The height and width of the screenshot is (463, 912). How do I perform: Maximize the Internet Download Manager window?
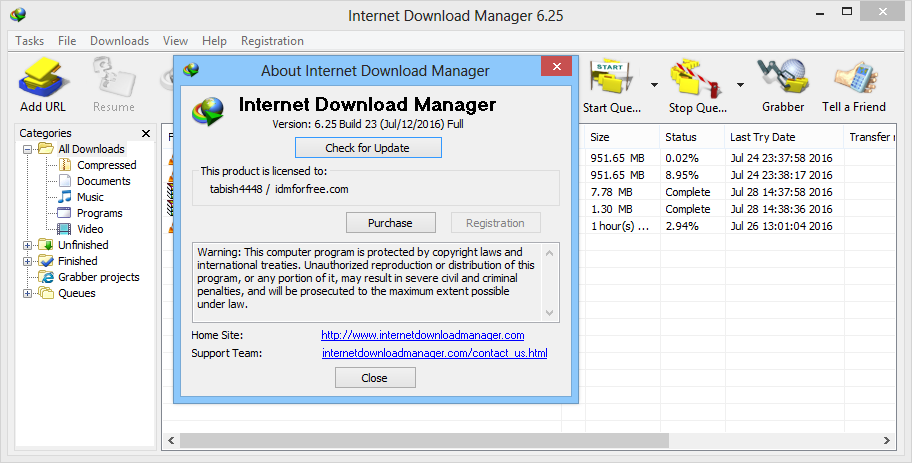point(847,12)
